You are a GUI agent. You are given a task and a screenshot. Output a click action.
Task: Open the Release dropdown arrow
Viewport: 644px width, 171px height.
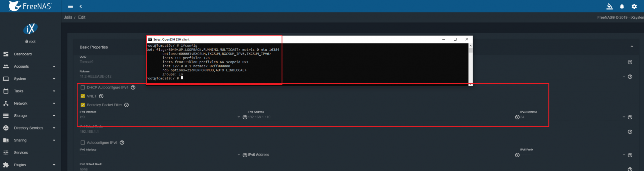(x=624, y=77)
